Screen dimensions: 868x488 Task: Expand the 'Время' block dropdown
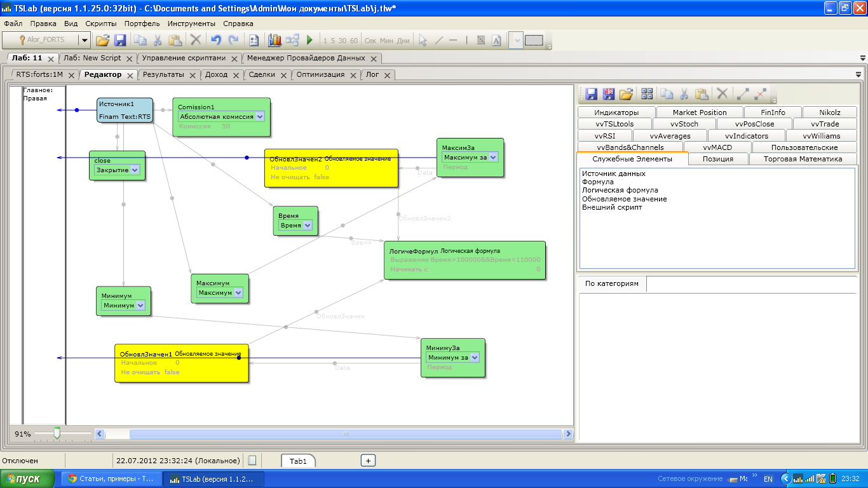point(308,226)
